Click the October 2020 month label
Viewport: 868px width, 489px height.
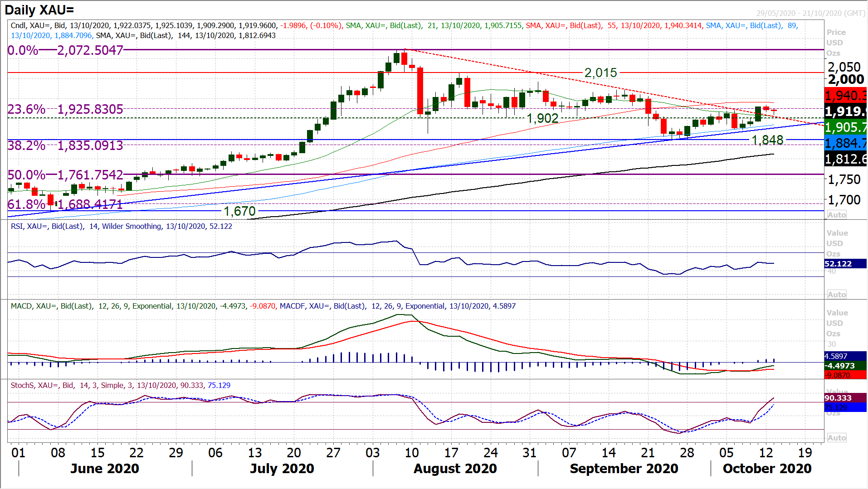[767, 469]
